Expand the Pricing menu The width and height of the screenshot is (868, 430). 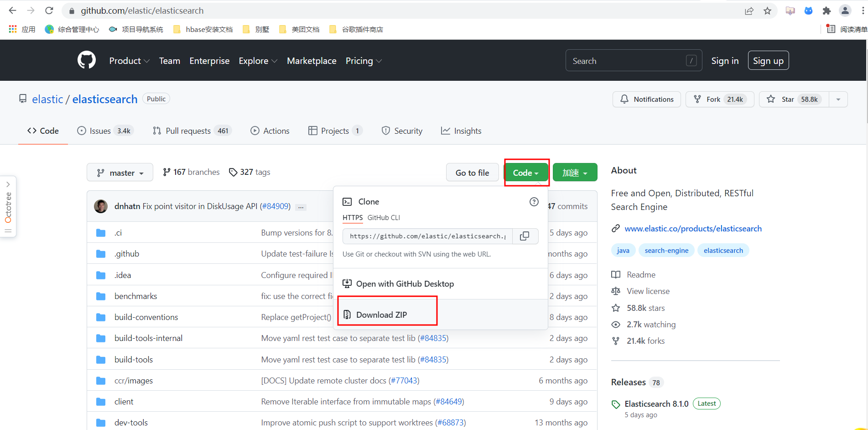[364, 61]
